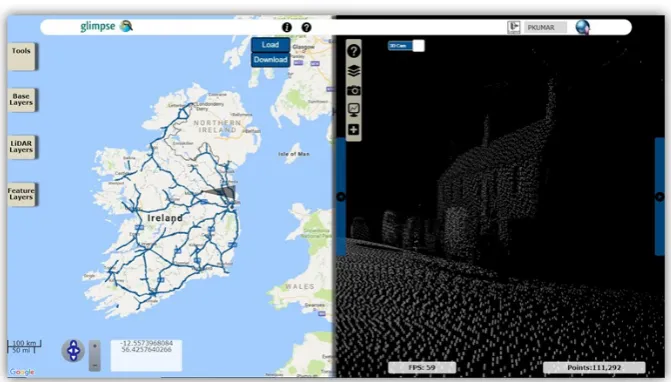Click the globe icon in top bar
The image size is (671, 382).
pyautogui.click(x=582, y=27)
